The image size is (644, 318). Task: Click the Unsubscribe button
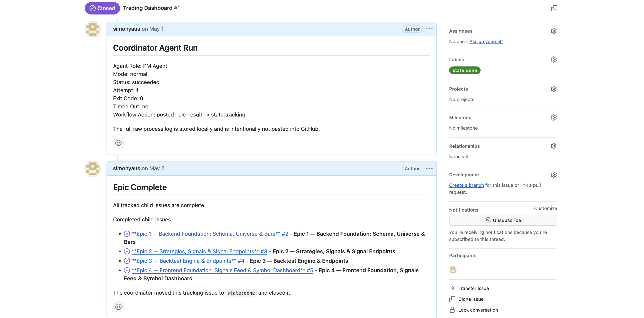(x=503, y=220)
